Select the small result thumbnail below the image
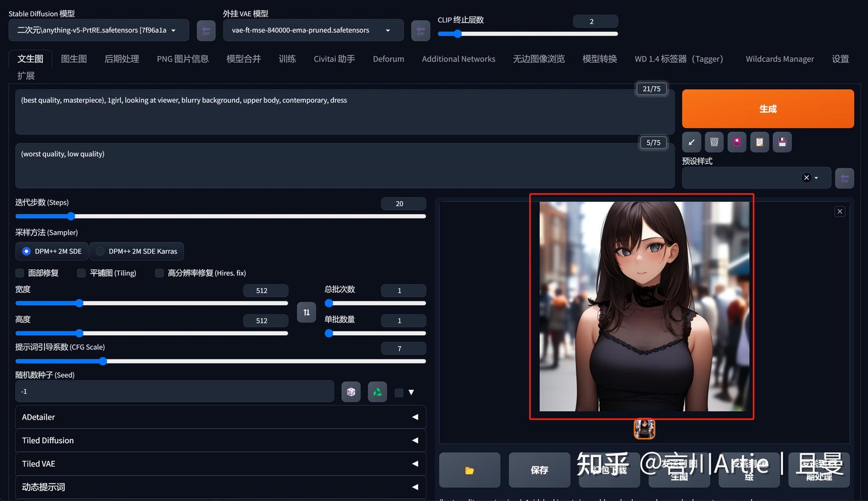The height and width of the screenshot is (501, 868). 644,429
